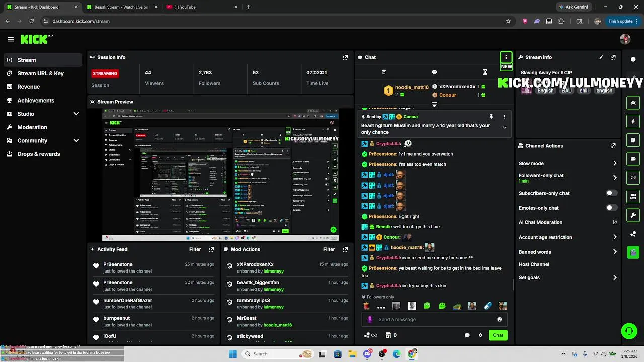Open Banned words arrow
Viewport: 644px width, 362px height.
[615, 252]
